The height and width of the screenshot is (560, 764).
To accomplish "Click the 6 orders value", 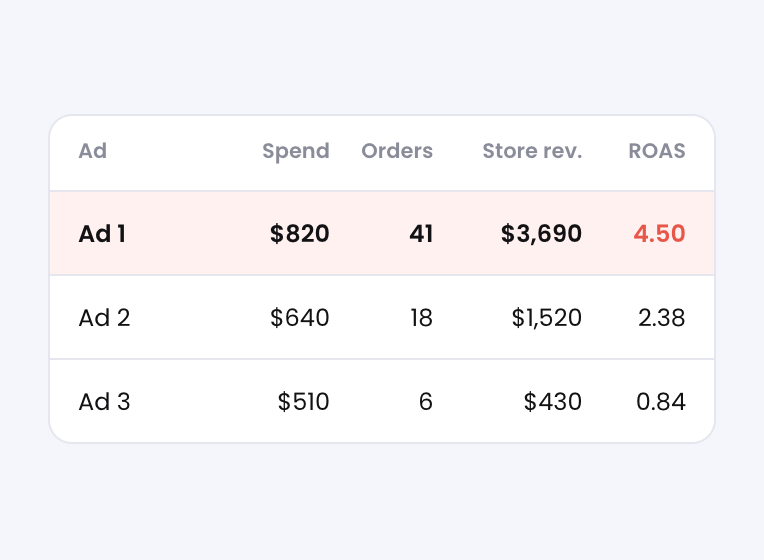I will tap(426, 402).
